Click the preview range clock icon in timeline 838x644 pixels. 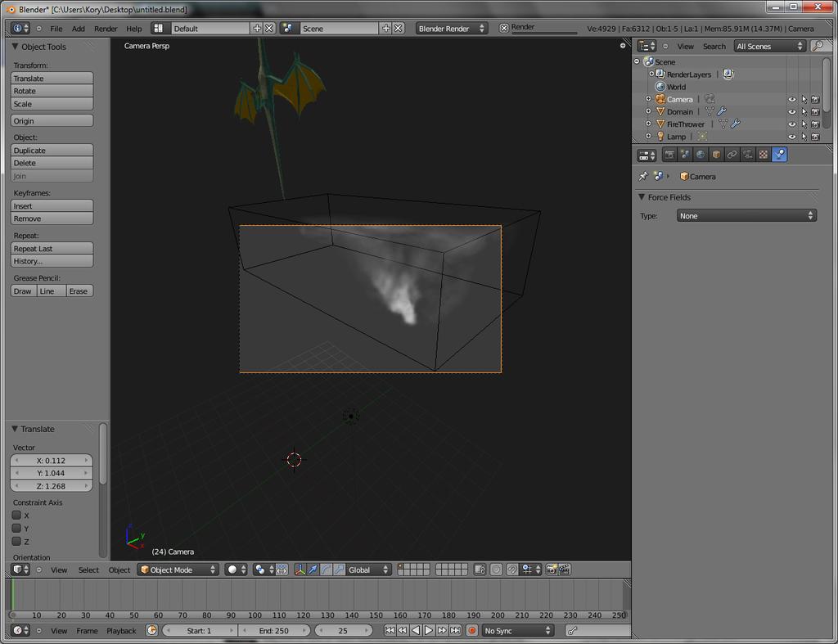point(152,631)
